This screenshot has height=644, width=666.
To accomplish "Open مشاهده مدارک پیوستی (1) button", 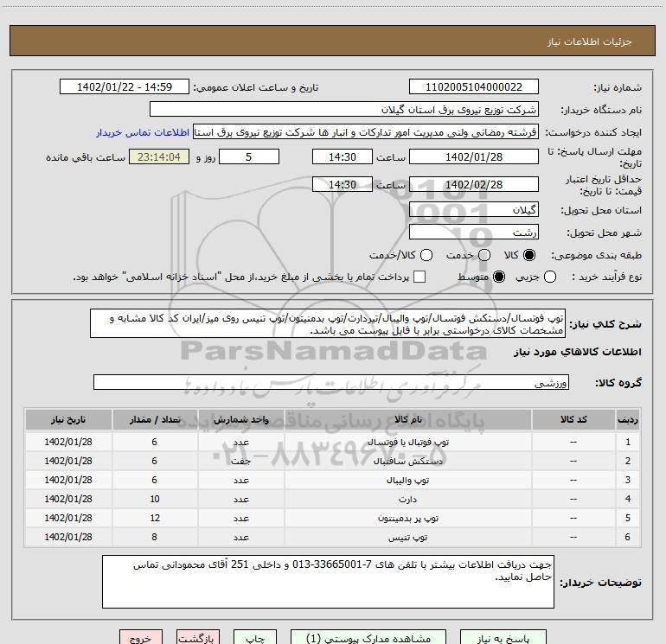I will [368, 638].
